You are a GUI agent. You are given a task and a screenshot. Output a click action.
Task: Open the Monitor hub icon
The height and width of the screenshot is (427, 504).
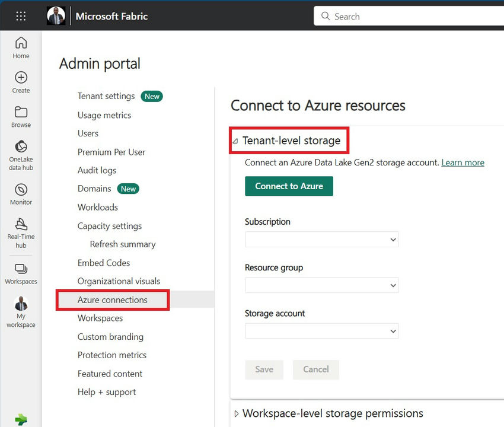tap(21, 193)
